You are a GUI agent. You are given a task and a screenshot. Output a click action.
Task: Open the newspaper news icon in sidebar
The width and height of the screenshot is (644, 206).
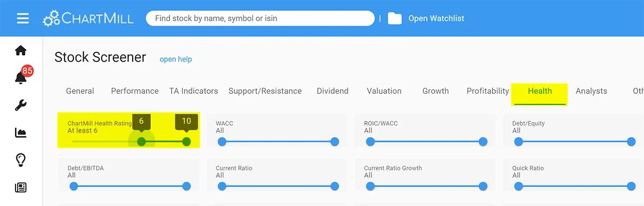[20, 187]
